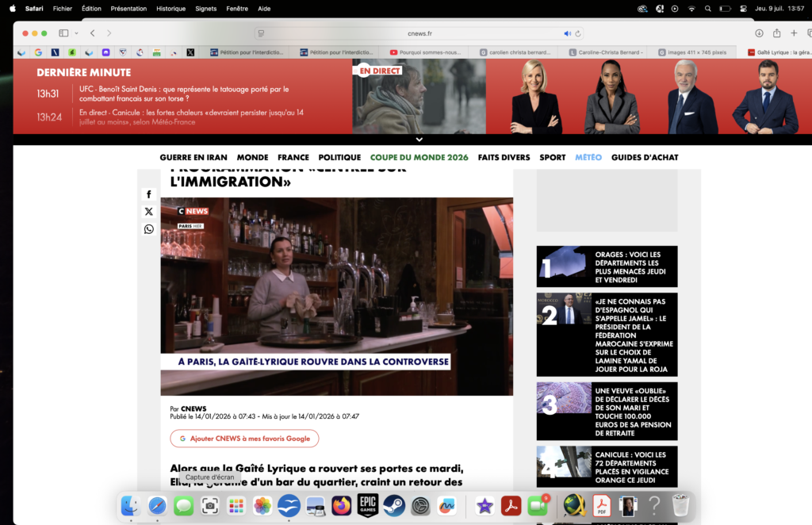Go forward to the next page
Viewport: 812px width, 525px height.
(109, 33)
